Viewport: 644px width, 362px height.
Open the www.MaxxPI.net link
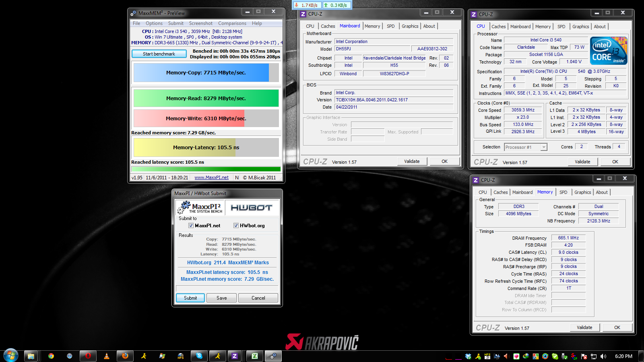click(211, 177)
